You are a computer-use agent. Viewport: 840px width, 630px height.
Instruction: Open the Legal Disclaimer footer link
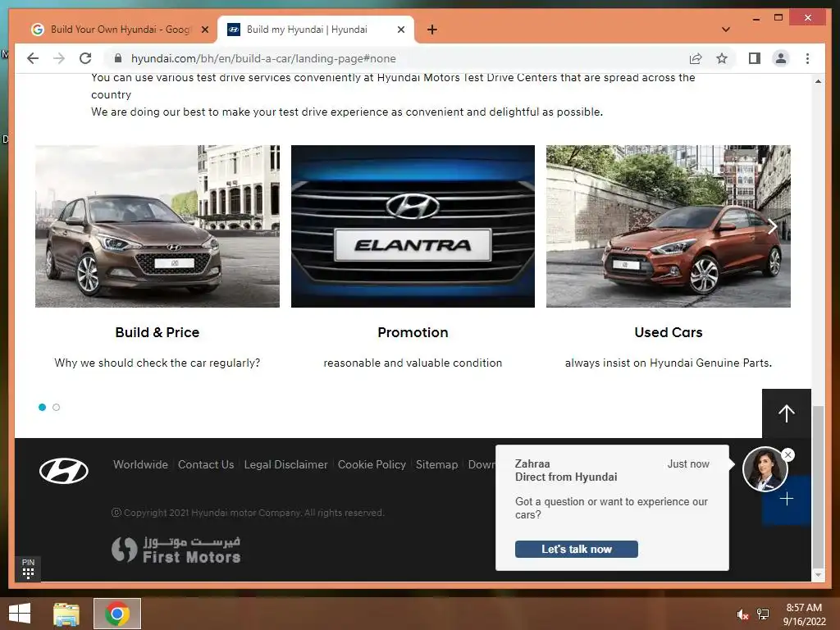[285, 464]
